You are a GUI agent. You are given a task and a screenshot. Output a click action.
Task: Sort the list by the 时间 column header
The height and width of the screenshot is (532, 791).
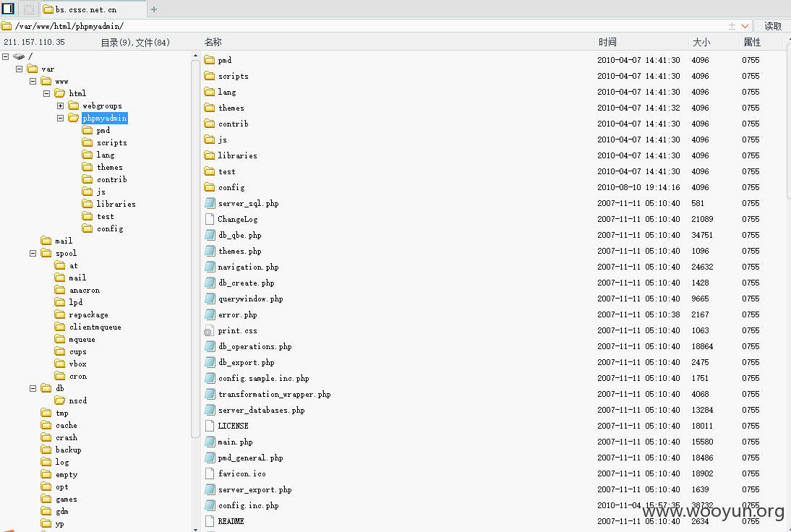tap(607, 42)
